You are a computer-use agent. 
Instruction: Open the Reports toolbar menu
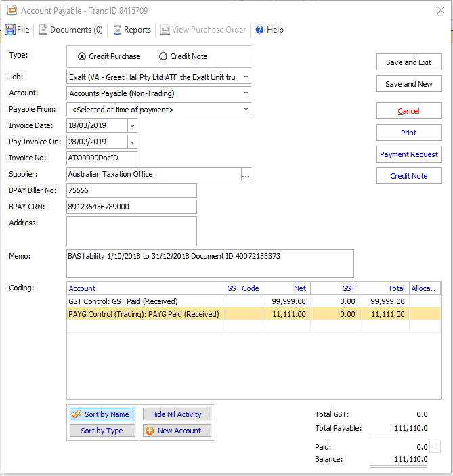point(131,30)
